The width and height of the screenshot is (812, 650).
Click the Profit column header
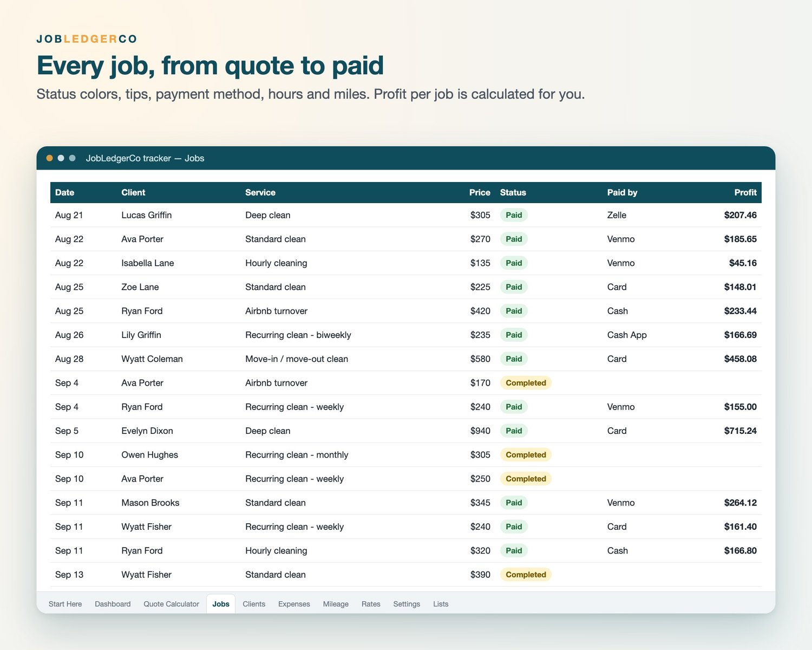click(745, 192)
